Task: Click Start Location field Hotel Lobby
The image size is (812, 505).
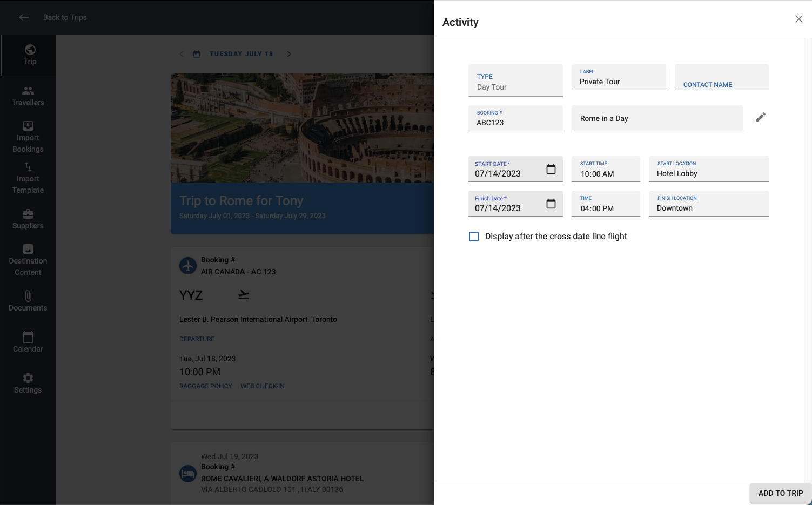Action: 709,169
